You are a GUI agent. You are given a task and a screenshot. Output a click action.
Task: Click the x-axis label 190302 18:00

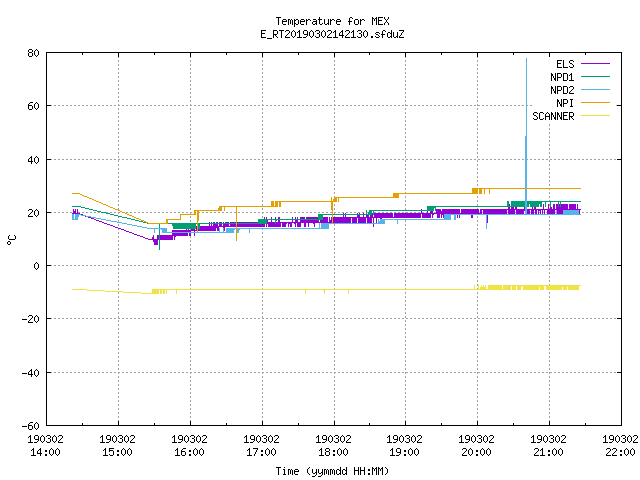(x=333, y=446)
